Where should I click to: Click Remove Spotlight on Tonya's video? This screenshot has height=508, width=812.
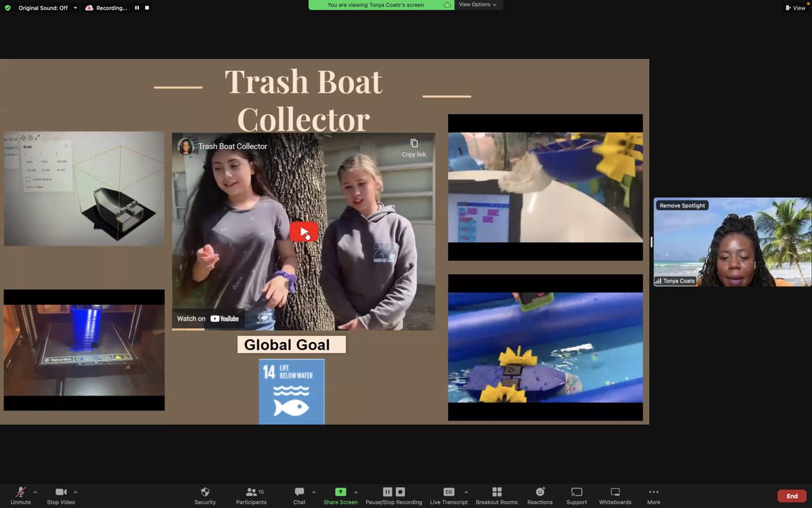click(682, 205)
